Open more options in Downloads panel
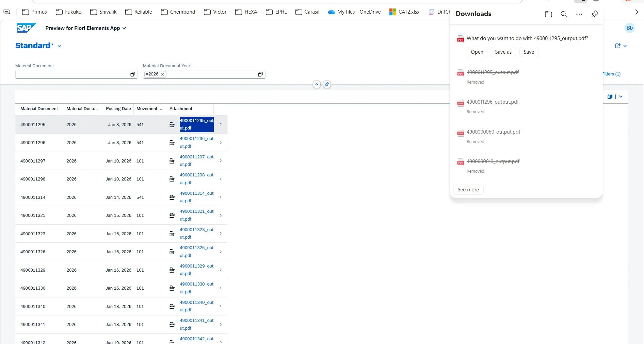644x344 pixels. pyautogui.click(x=579, y=14)
